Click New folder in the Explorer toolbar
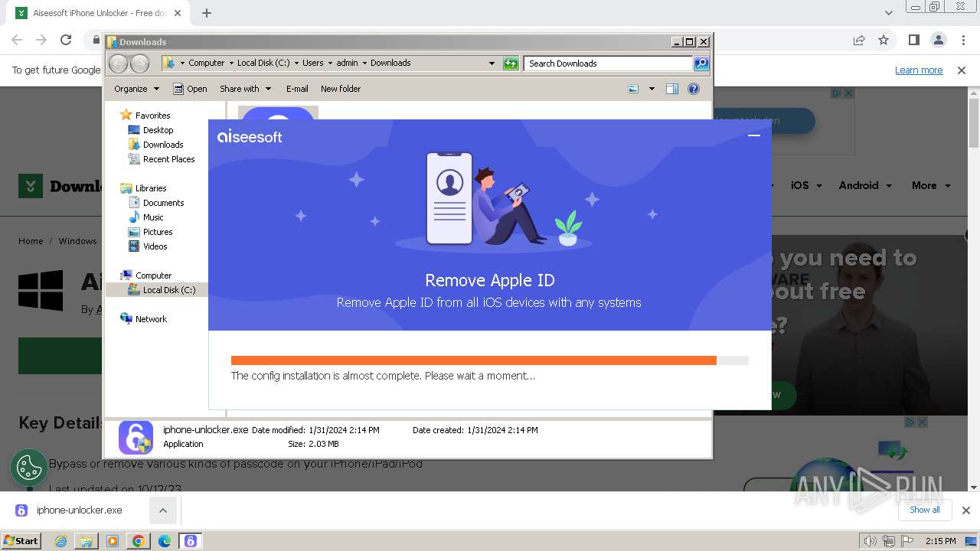Viewport: 980px width, 551px height. pos(341,89)
